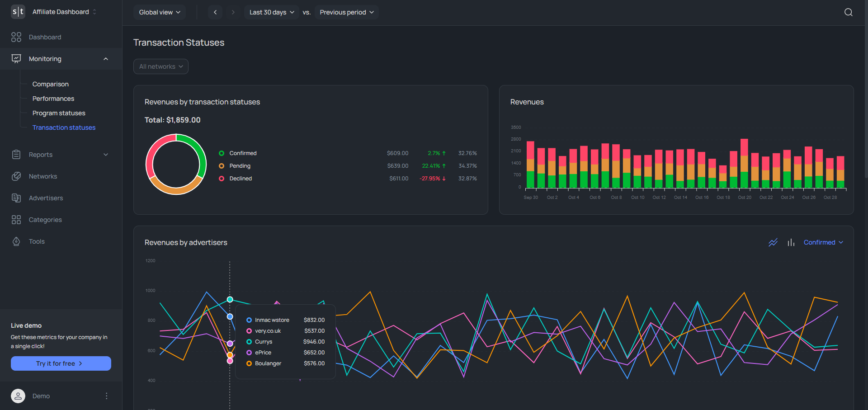Open the Confirmed status dropdown
Image resolution: width=868 pixels, height=410 pixels.
[823, 242]
